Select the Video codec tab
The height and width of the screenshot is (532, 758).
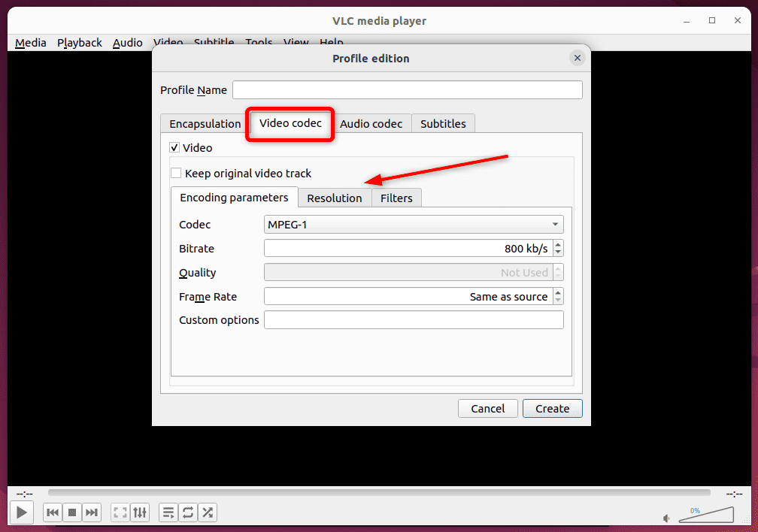point(290,123)
